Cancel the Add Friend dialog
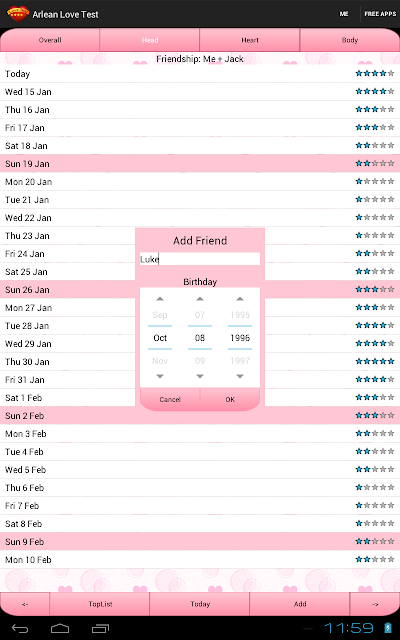 (170, 399)
